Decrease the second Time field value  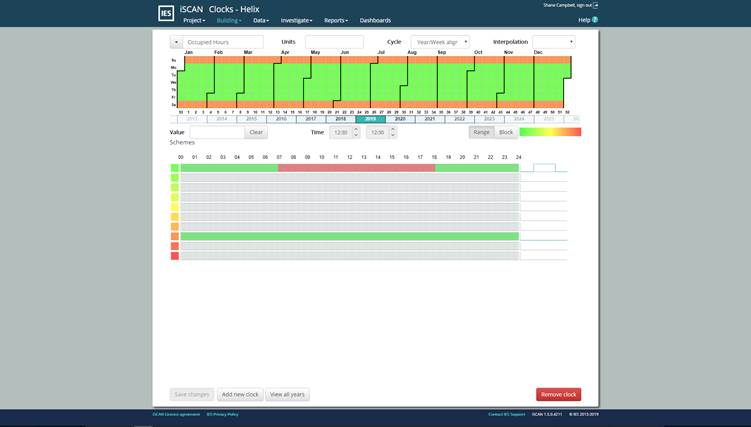(393, 135)
